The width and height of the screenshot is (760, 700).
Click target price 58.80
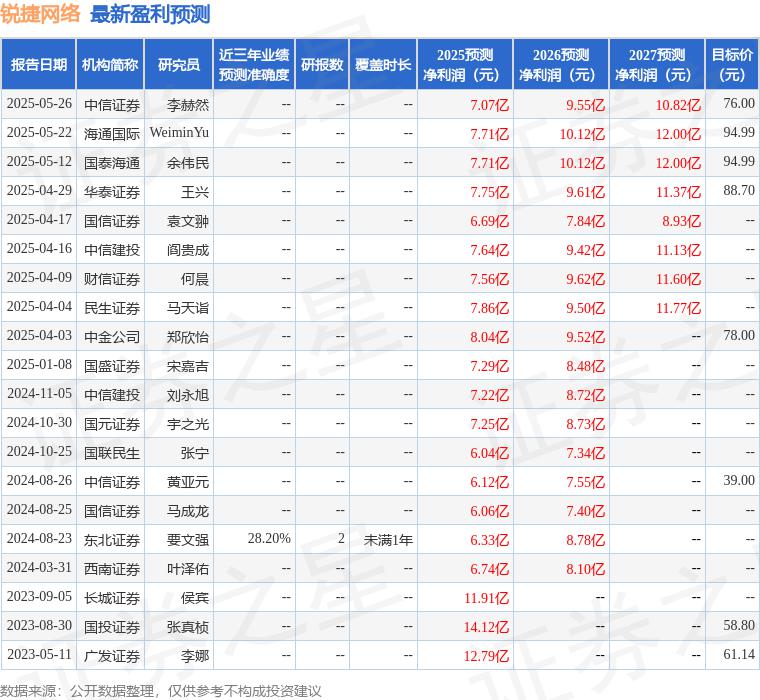(739, 625)
